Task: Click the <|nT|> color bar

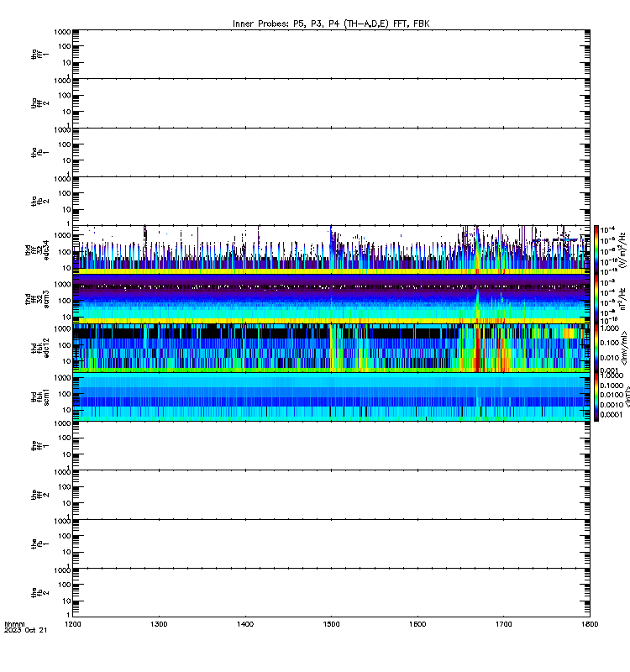Action: (x=596, y=396)
